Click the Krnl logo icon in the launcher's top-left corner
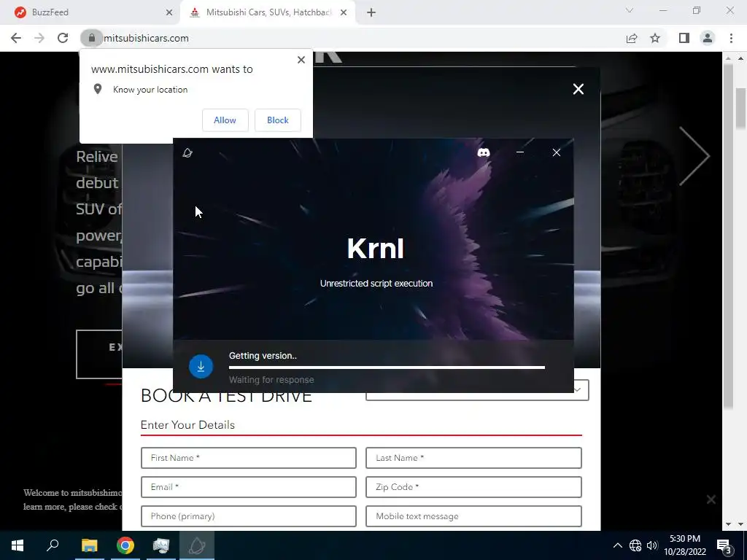 click(x=187, y=153)
